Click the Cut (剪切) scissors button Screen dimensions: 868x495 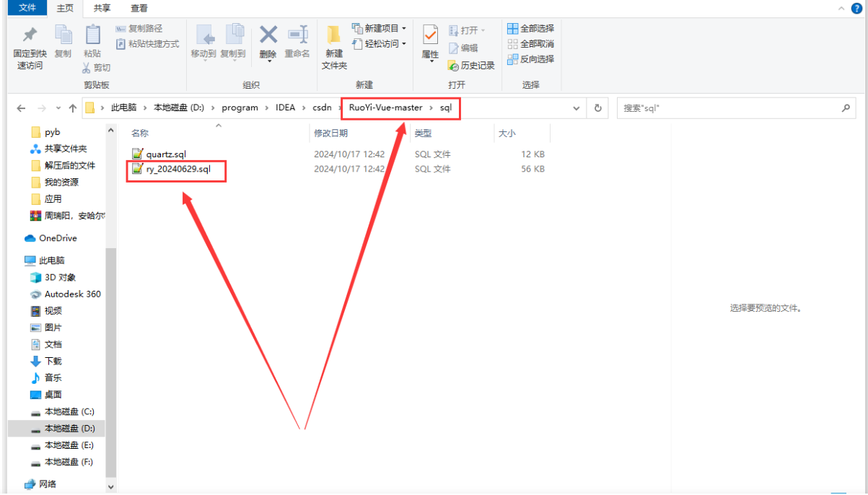(96, 67)
